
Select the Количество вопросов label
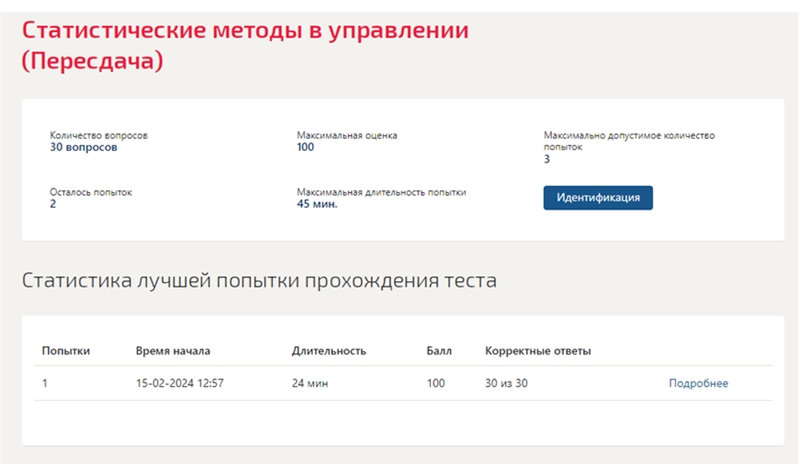[x=98, y=135]
